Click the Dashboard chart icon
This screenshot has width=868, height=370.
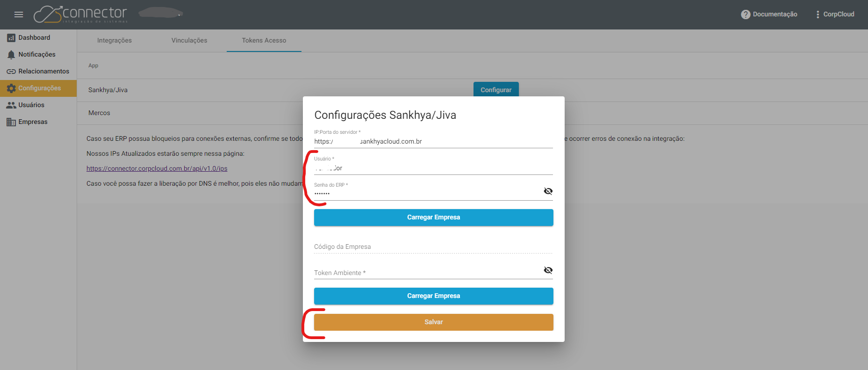tap(11, 38)
